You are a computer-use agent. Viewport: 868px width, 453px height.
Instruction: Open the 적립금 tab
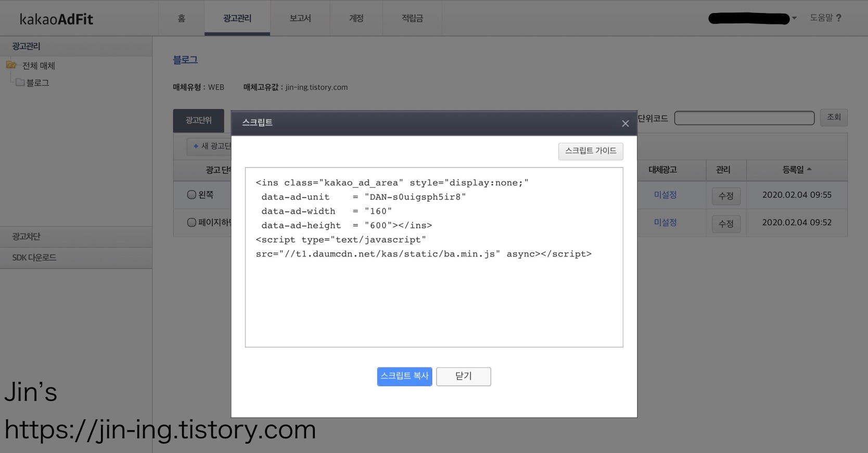[x=412, y=18]
